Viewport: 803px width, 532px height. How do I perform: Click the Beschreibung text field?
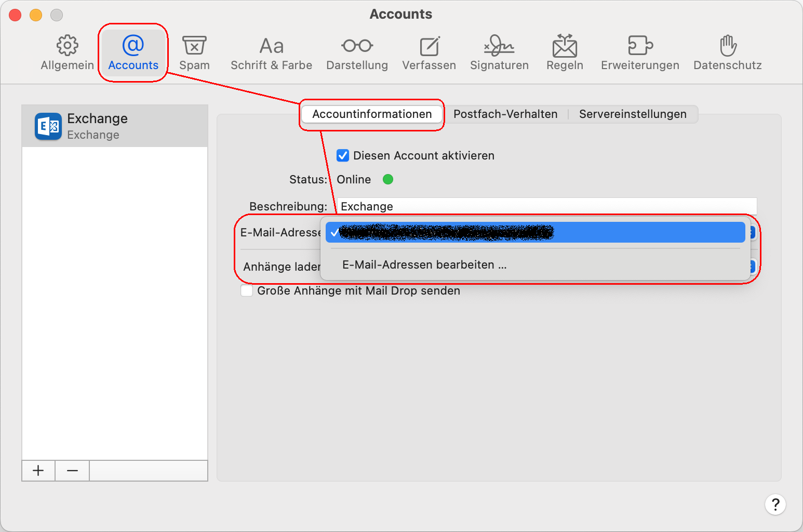tap(546, 206)
